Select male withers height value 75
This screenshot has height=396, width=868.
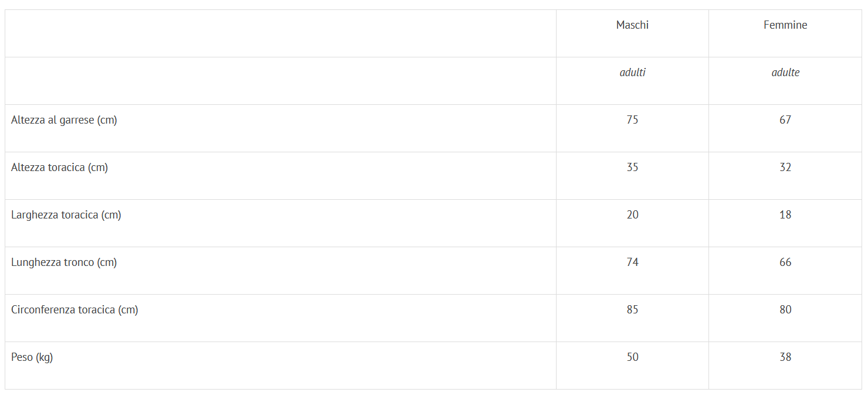632,120
